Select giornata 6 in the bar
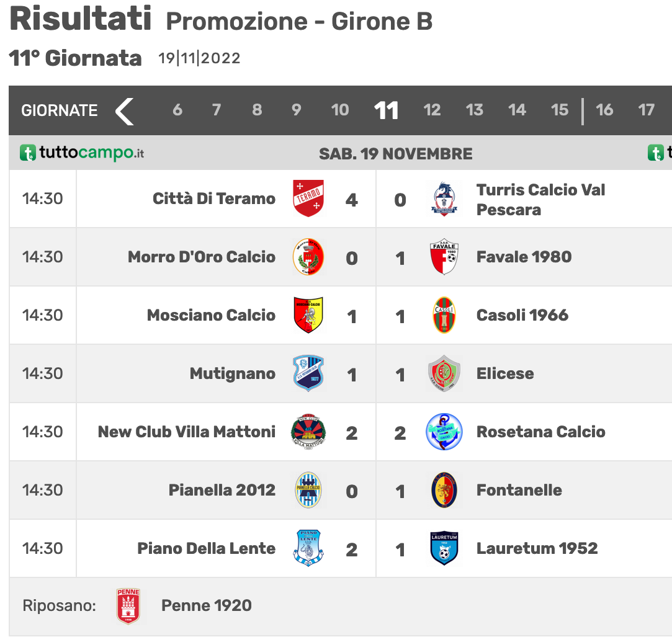672x637 pixels. tap(177, 110)
